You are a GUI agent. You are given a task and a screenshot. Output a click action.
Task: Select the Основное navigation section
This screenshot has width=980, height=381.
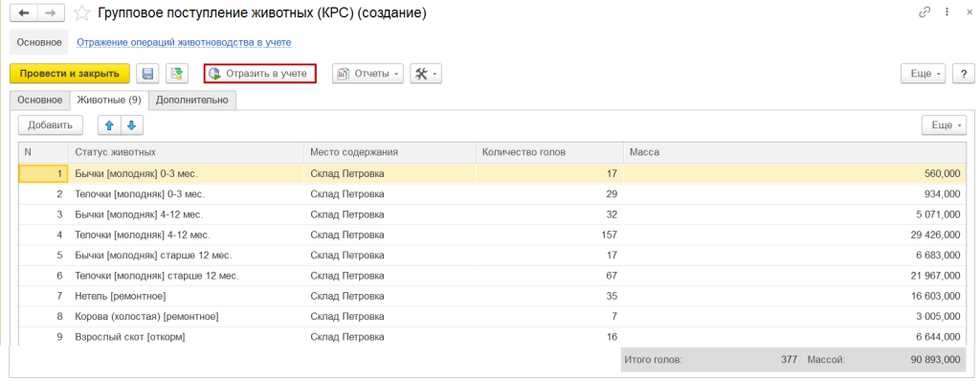(x=39, y=42)
